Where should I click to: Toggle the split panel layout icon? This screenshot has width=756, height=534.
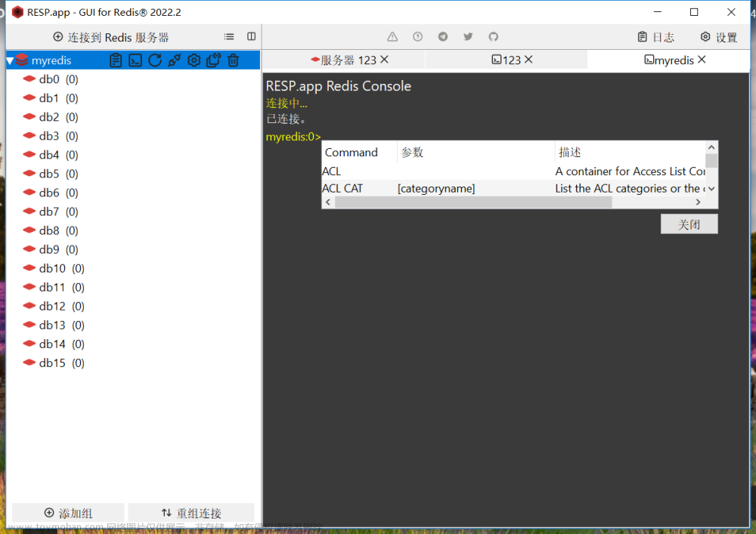(251, 36)
